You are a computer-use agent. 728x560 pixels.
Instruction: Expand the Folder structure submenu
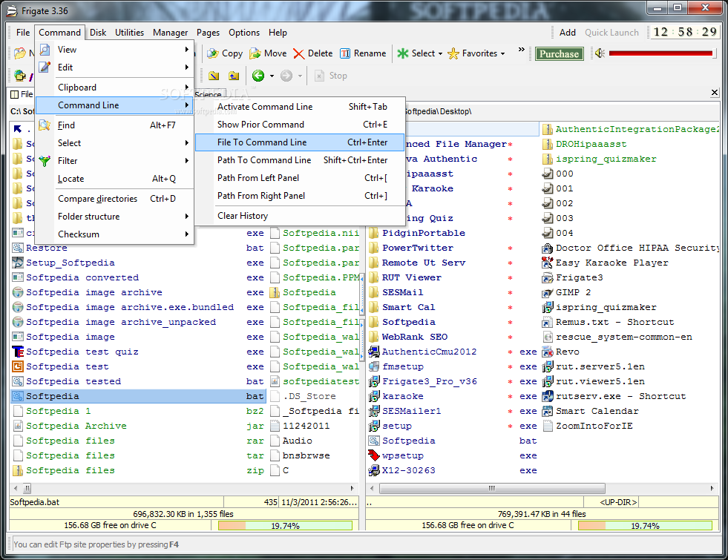click(115, 217)
